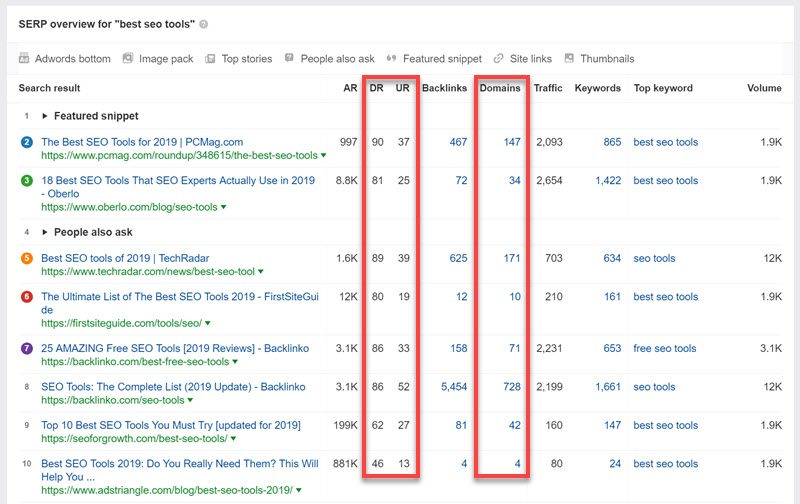Expand the Featured snippet row
The image size is (800, 504).
45,116
